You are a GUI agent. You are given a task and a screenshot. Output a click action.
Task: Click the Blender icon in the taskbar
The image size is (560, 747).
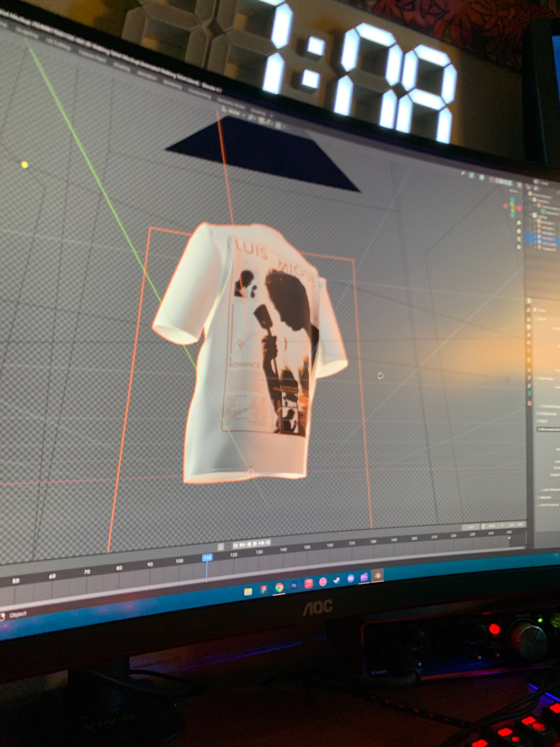377,576
